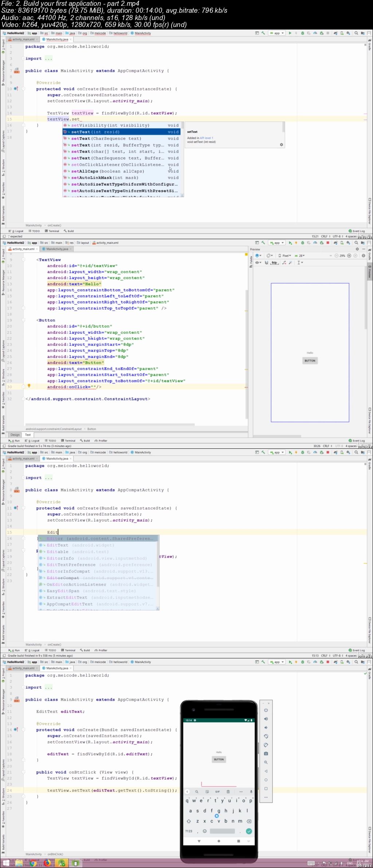
Task: Zoom out the layout preview with minus icon
Action: tap(336, 256)
